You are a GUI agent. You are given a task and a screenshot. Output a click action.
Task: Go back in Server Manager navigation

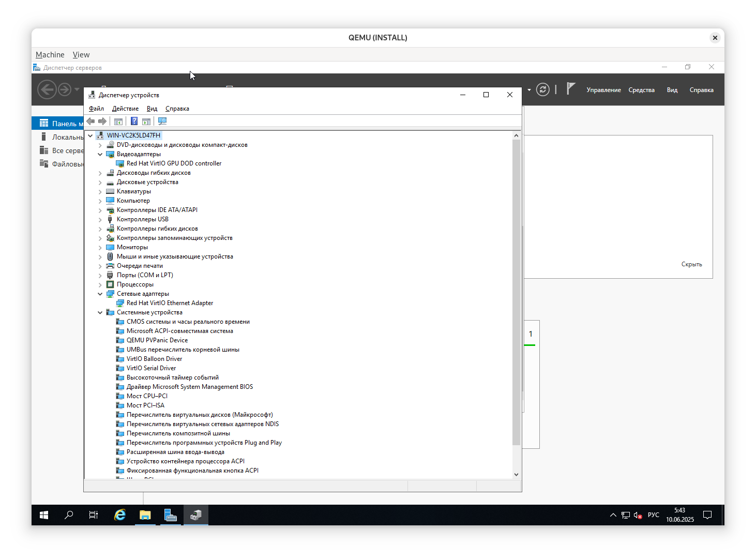47,89
